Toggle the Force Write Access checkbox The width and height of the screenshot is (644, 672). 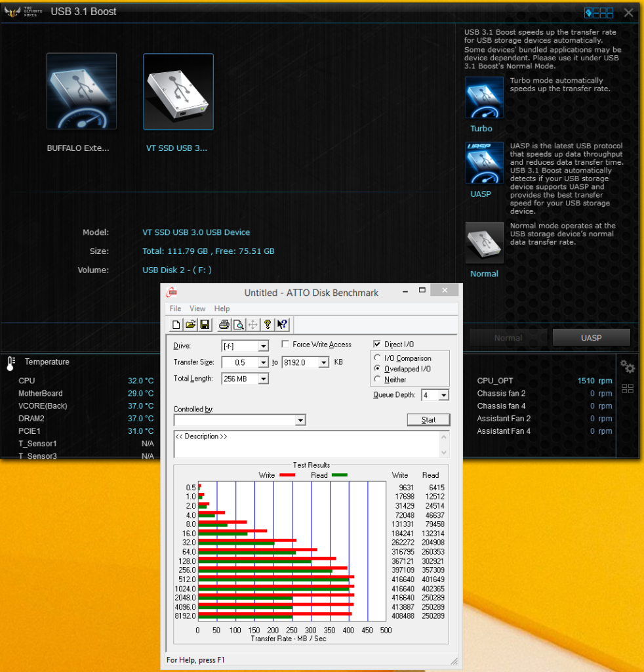click(x=285, y=344)
